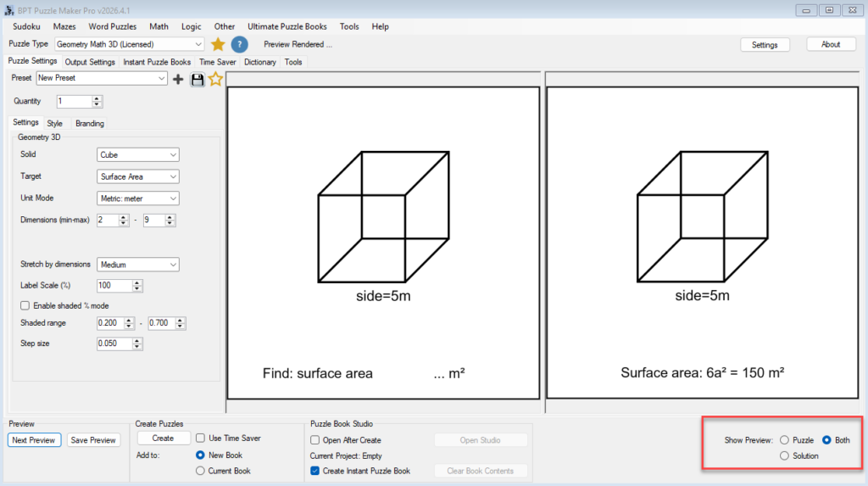Open the Mazes menu

coord(64,26)
